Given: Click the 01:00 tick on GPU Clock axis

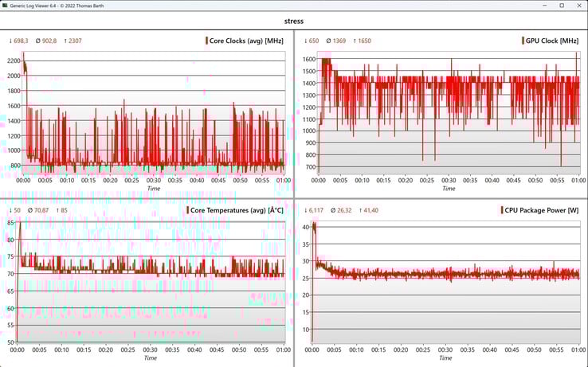Looking at the screenshot, I should coord(578,180).
